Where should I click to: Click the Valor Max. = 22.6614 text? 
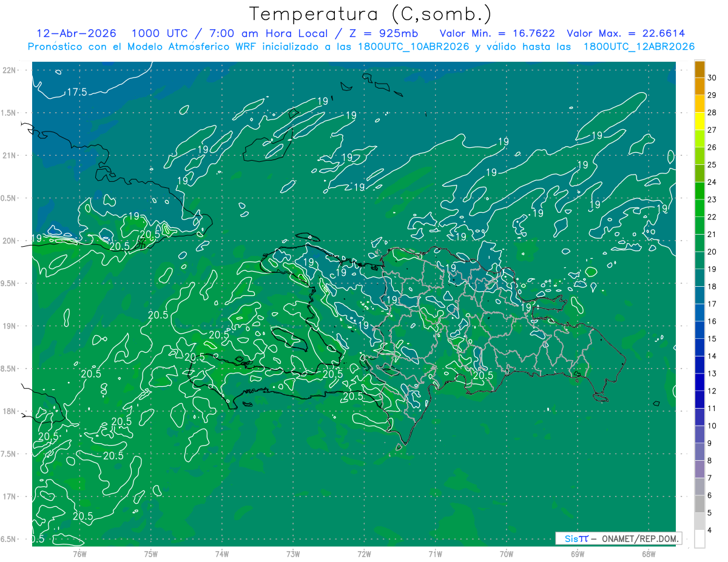[625, 33]
